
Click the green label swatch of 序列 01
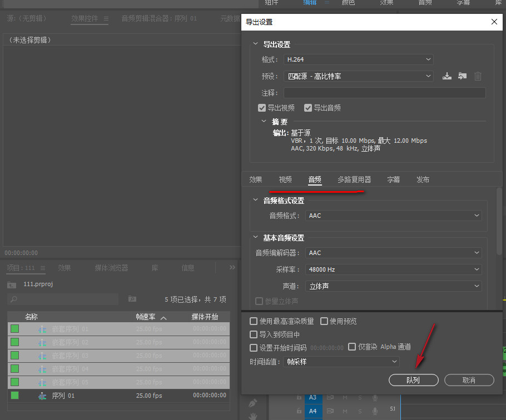coord(14,396)
